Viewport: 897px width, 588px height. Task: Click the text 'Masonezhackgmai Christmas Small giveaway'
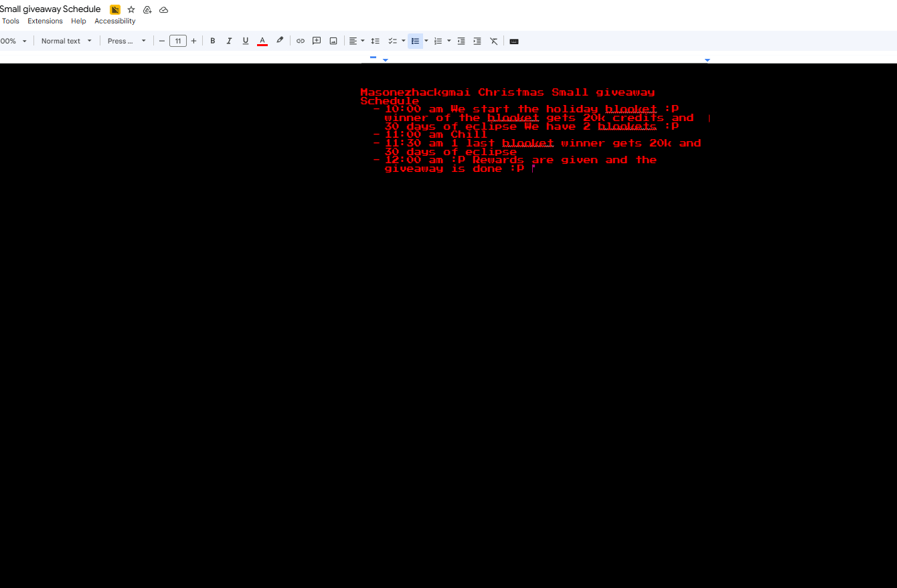pyautogui.click(x=507, y=92)
